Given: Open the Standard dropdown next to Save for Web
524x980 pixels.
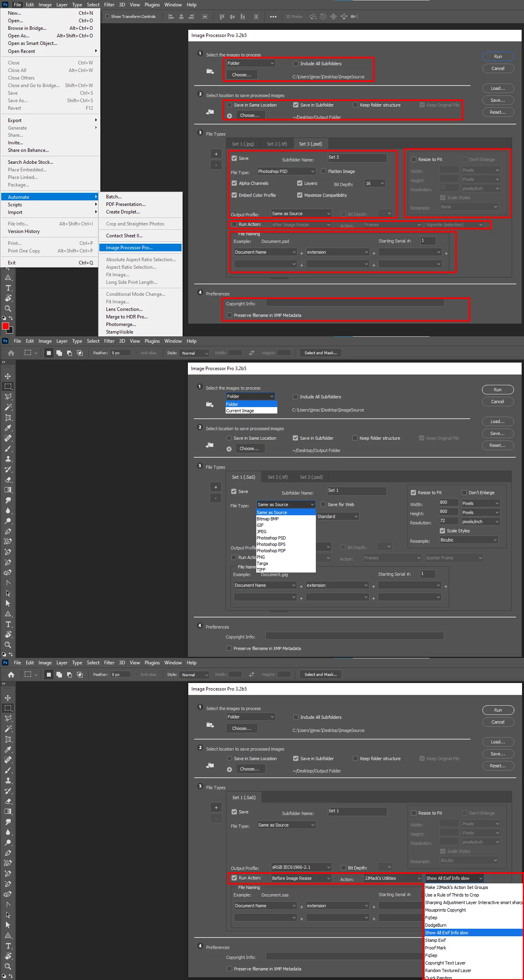Looking at the screenshot, I should [x=338, y=516].
